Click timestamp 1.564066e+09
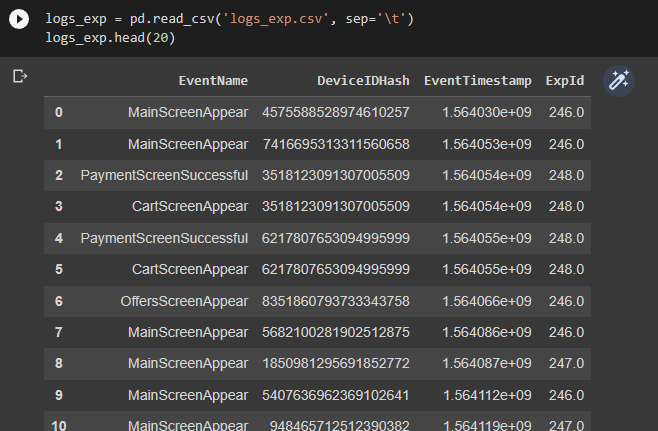 tap(487, 301)
